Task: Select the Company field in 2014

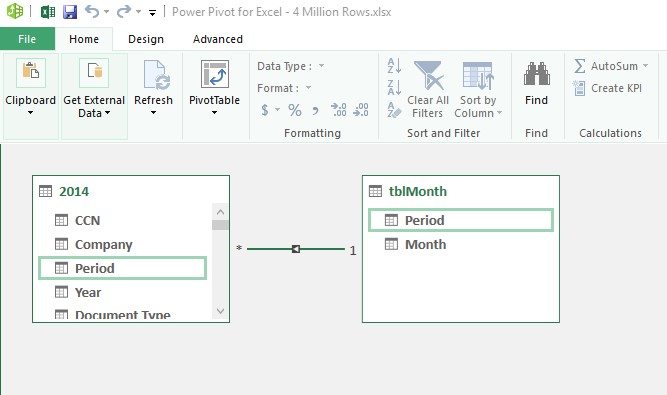Action: (x=124, y=244)
